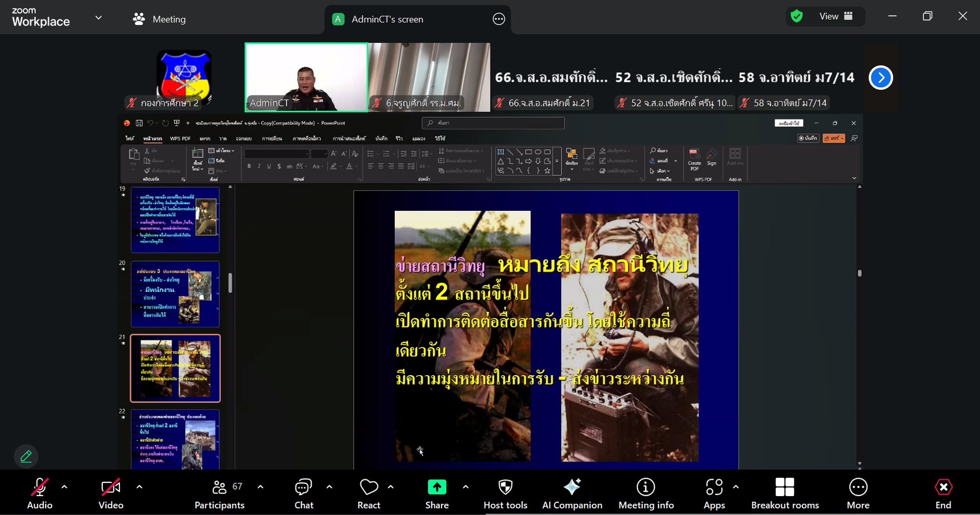The image size is (980, 515).
Task: Open the Zoom Workplace dropdown chevron
Action: pos(98,18)
